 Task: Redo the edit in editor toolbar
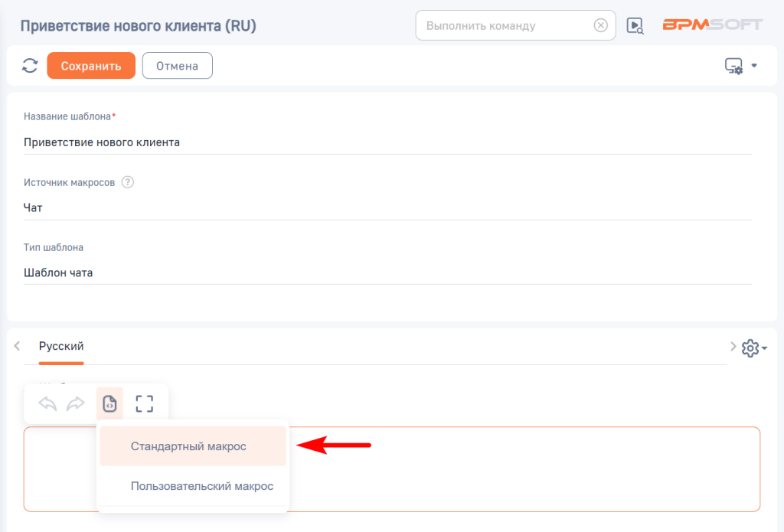(x=76, y=403)
